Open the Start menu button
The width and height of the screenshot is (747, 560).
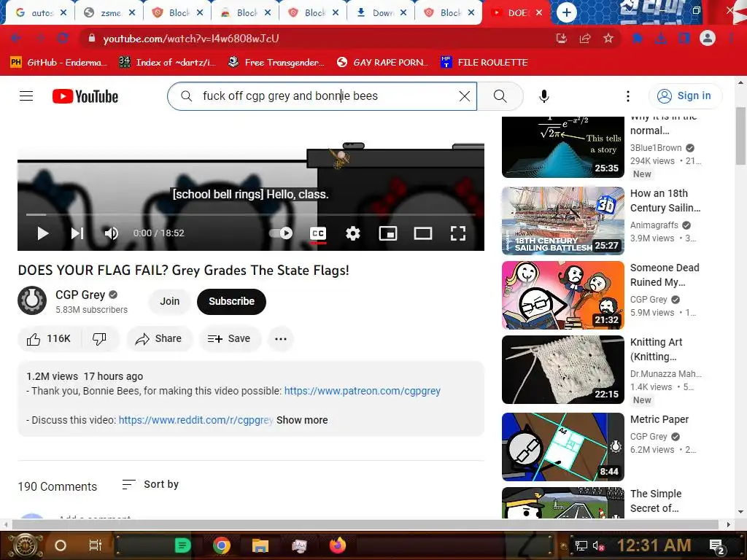click(26, 545)
